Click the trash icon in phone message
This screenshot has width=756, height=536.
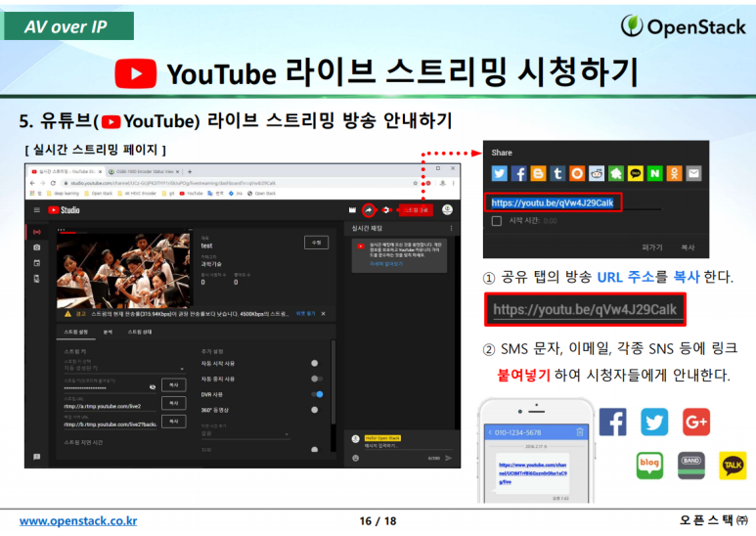tap(580, 432)
